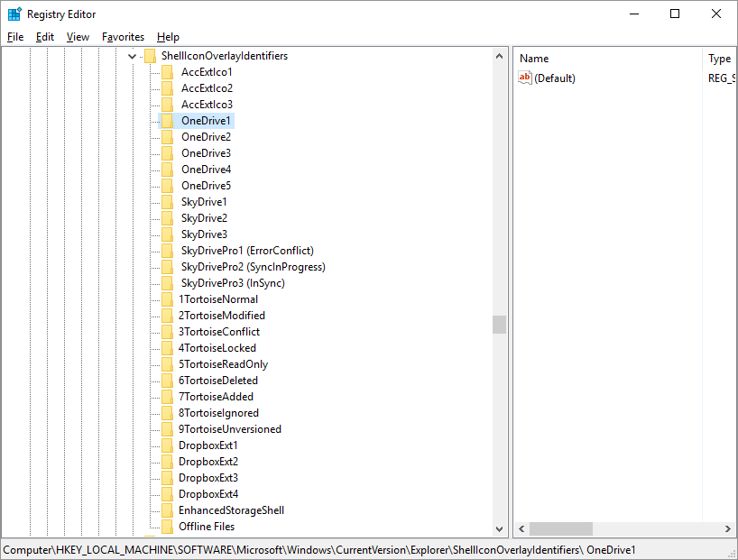This screenshot has height=560, width=738.
Task: Click the SkyDrivePro2 (SyncInProgress) folder icon
Action: (167, 267)
